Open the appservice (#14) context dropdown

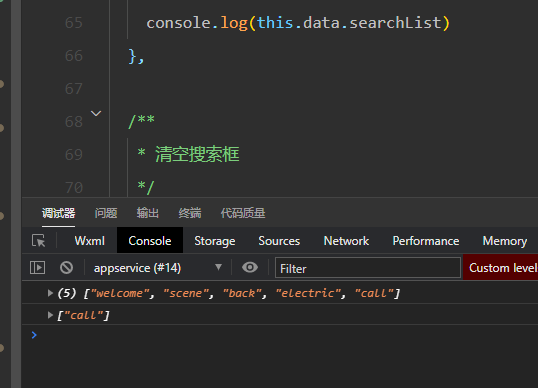pos(158,268)
